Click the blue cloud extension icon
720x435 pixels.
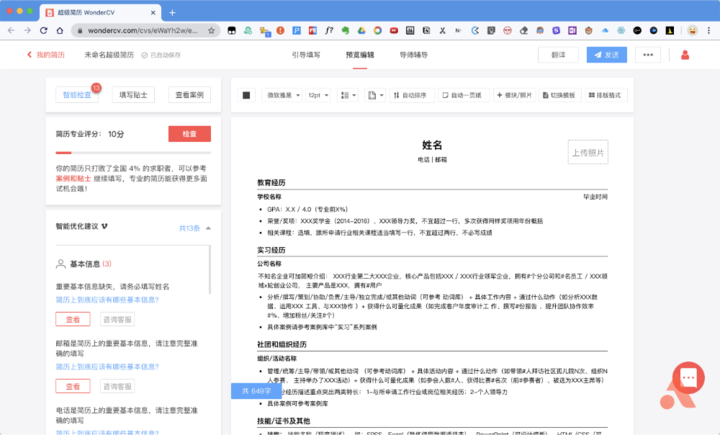tap(605, 30)
